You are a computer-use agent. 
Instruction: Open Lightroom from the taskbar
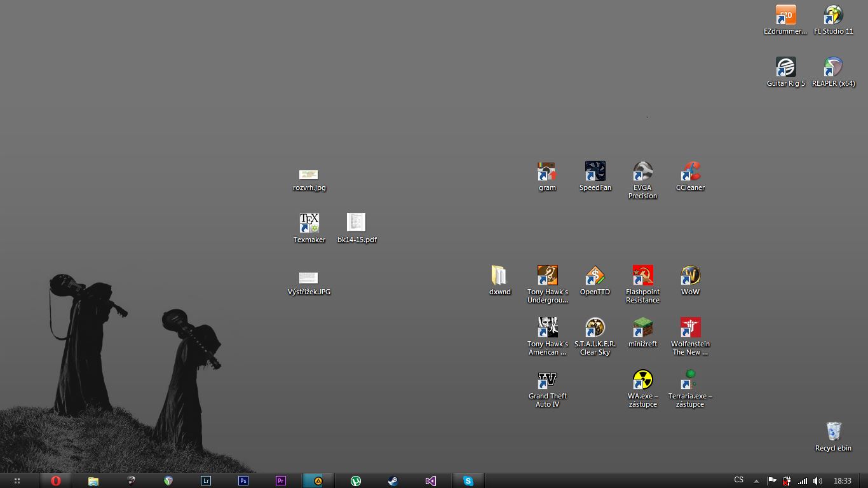[x=206, y=481]
